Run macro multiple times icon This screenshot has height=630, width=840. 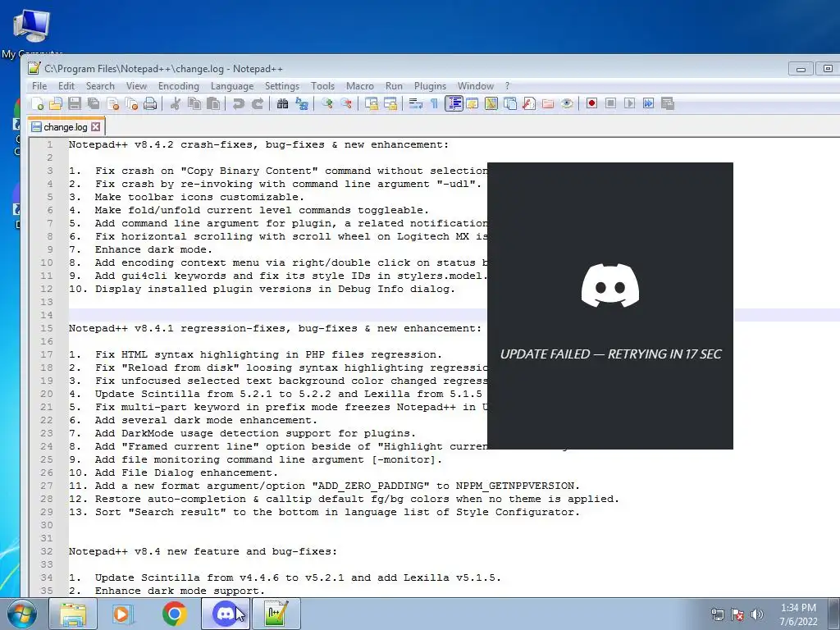tap(648, 103)
